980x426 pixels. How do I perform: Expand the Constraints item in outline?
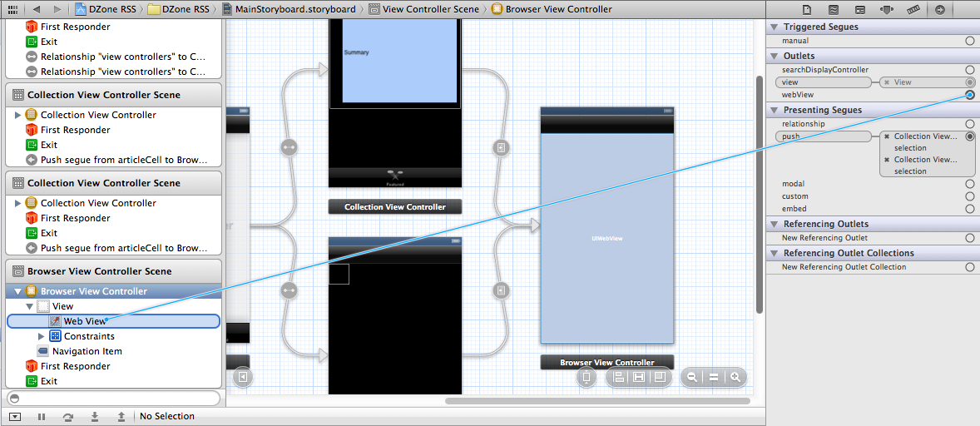click(42, 336)
